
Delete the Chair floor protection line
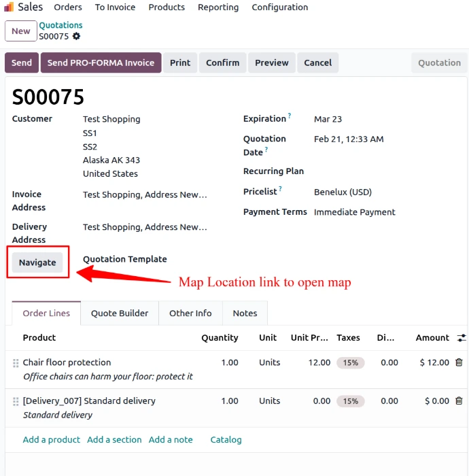click(459, 362)
